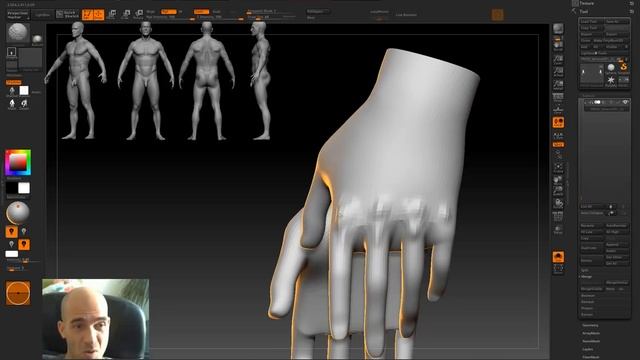Viewport: 640px width, 360px height.
Task: Click the white light color swatch
Action: coord(11,254)
